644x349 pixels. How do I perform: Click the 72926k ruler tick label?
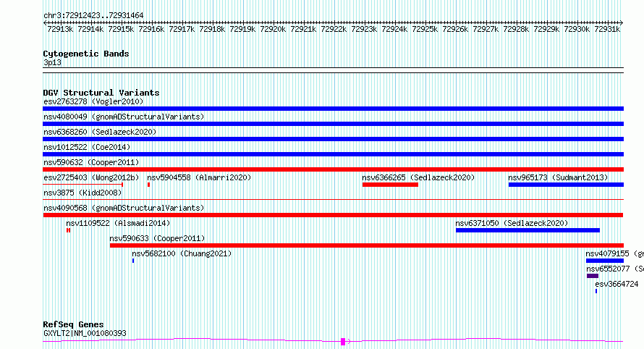point(455,29)
